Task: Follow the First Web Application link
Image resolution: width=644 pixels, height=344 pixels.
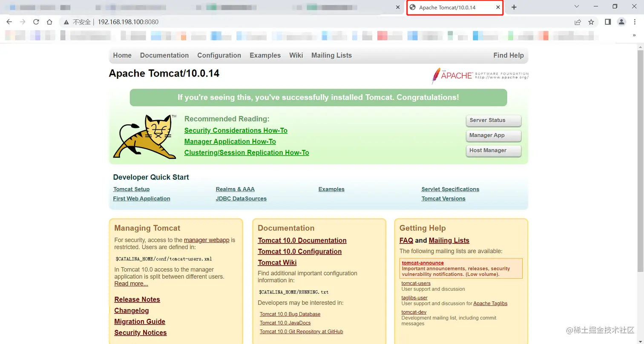Action: point(141,198)
